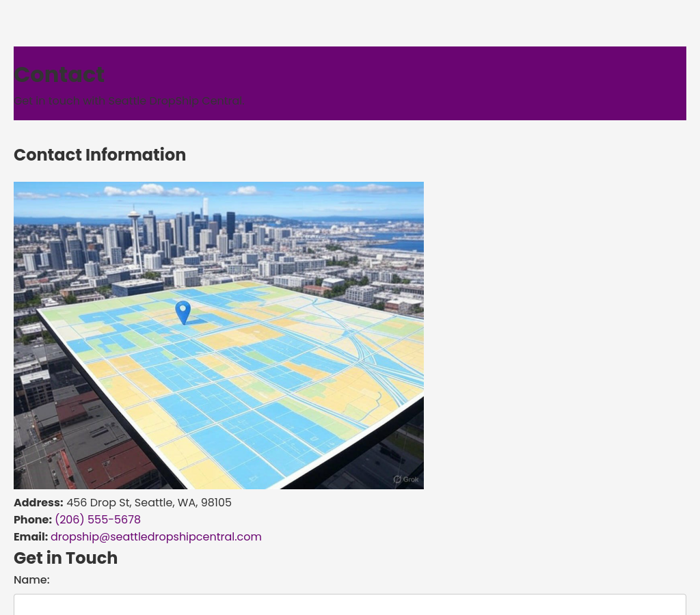Click the banner subtitle under Contact

coord(129,101)
